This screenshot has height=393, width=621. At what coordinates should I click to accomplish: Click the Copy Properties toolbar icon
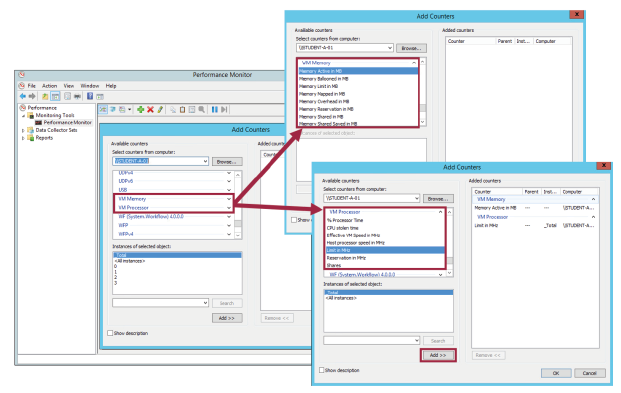point(173,110)
